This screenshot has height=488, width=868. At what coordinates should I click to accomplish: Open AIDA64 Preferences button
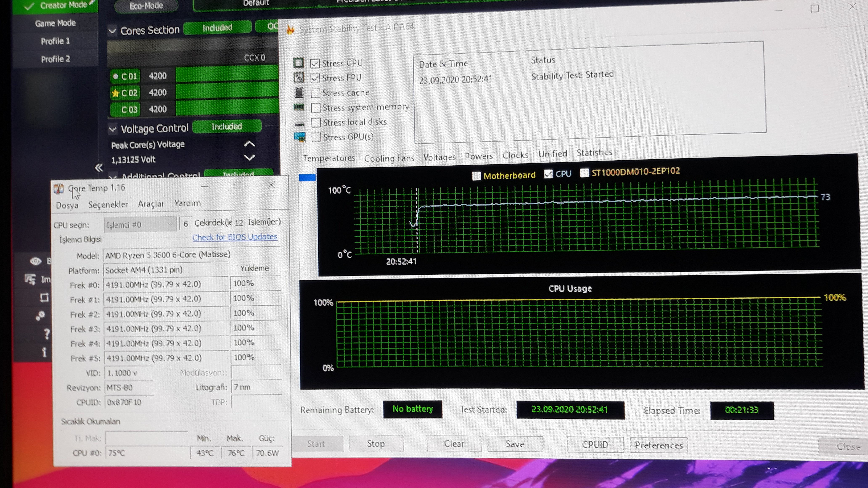click(659, 445)
